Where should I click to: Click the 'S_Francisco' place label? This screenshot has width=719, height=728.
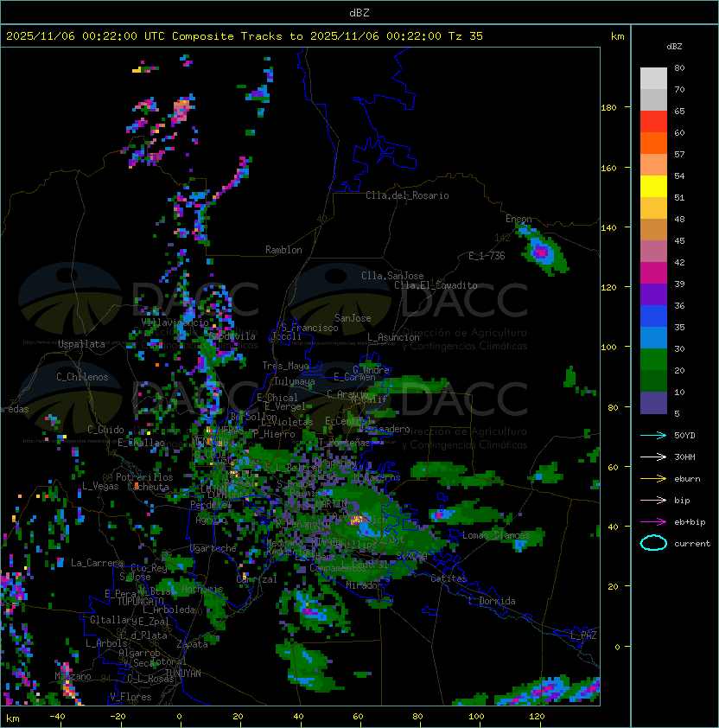pos(309,328)
